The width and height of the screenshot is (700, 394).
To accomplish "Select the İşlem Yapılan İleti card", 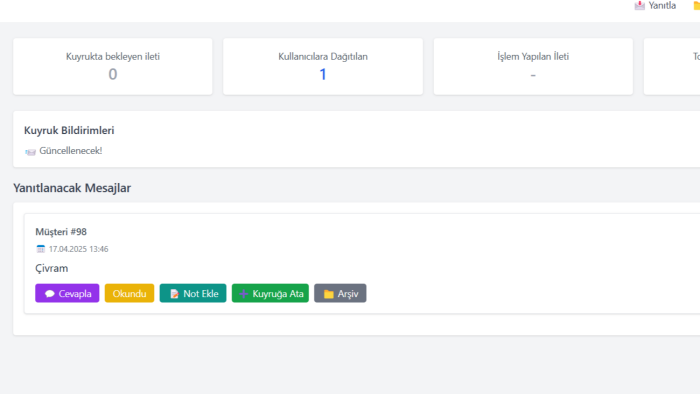I will pyautogui.click(x=533, y=66).
